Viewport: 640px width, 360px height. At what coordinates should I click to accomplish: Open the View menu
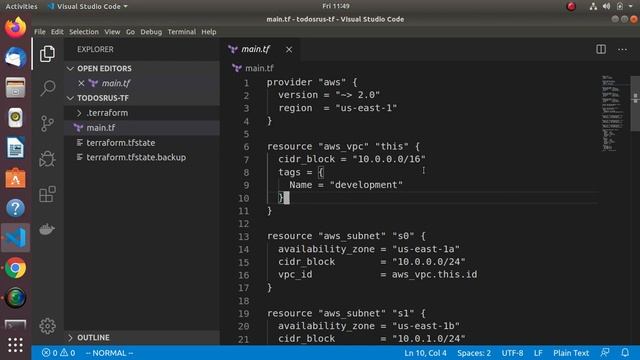(112, 32)
